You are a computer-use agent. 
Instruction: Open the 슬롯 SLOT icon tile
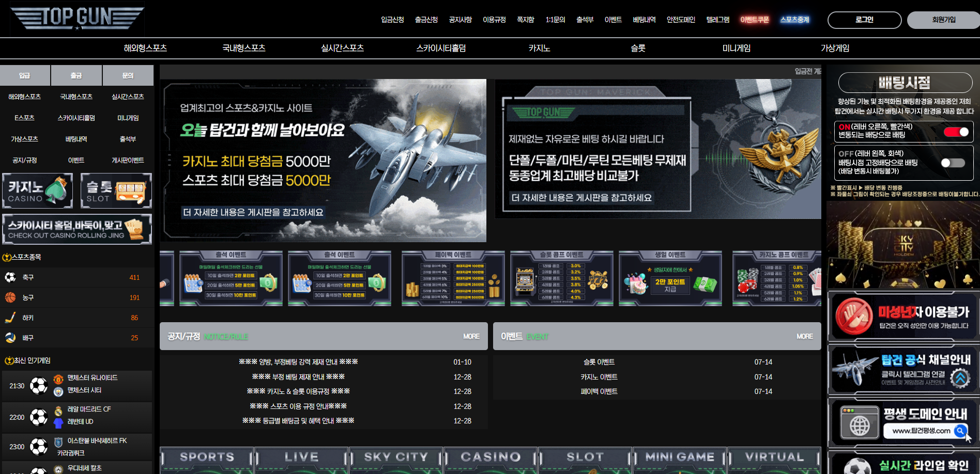click(x=116, y=191)
